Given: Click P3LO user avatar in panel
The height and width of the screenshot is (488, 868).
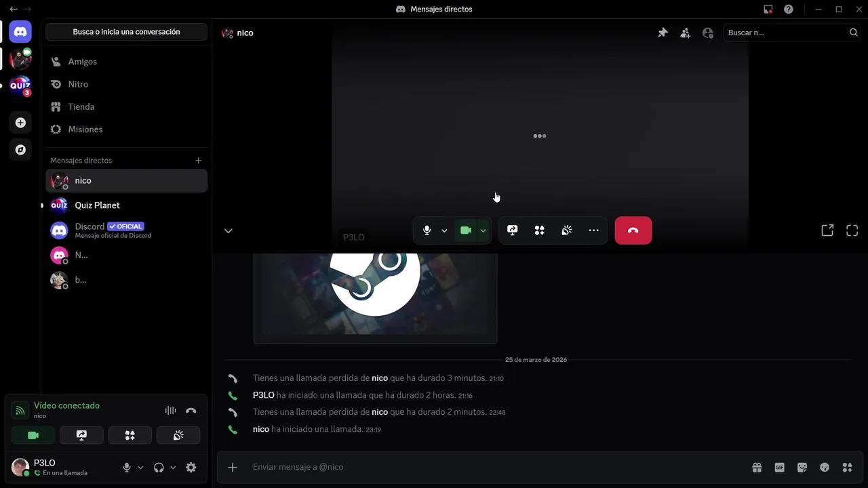Looking at the screenshot, I should click(20, 467).
